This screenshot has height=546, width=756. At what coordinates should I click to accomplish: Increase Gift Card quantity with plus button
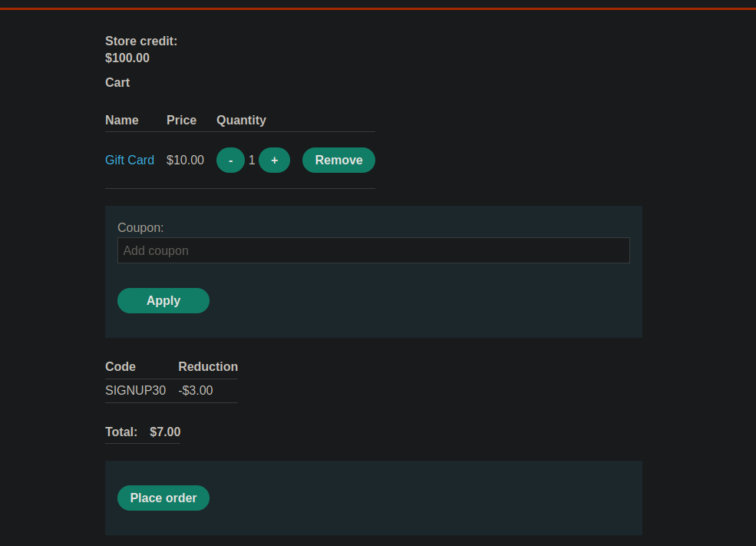[x=274, y=160]
